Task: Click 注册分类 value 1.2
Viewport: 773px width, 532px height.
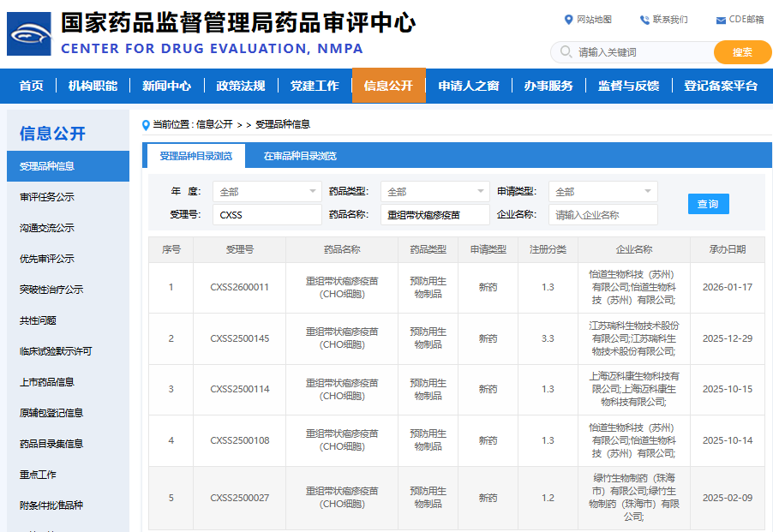Action: pos(548,498)
